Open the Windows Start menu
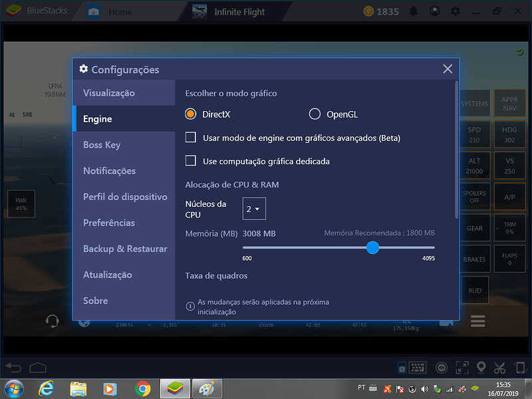This screenshot has height=399, width=532. (x=13, y=388)
